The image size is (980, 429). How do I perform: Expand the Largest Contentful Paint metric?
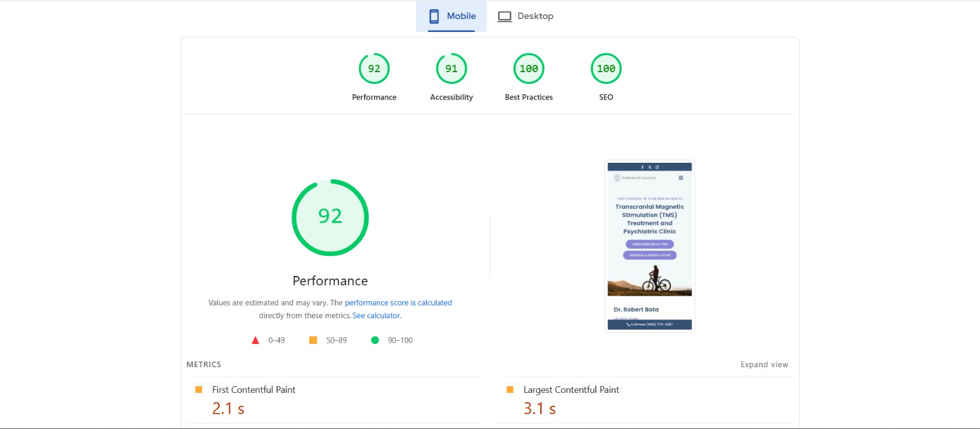point(571,390)
